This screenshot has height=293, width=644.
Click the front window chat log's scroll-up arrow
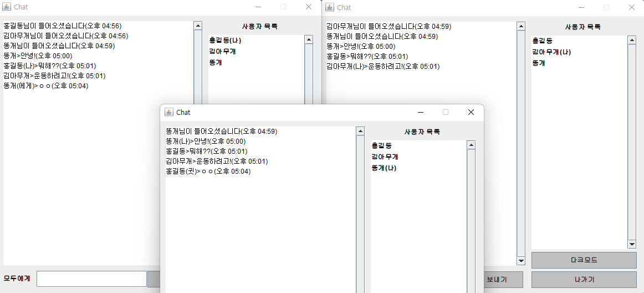tap(360, 132)
